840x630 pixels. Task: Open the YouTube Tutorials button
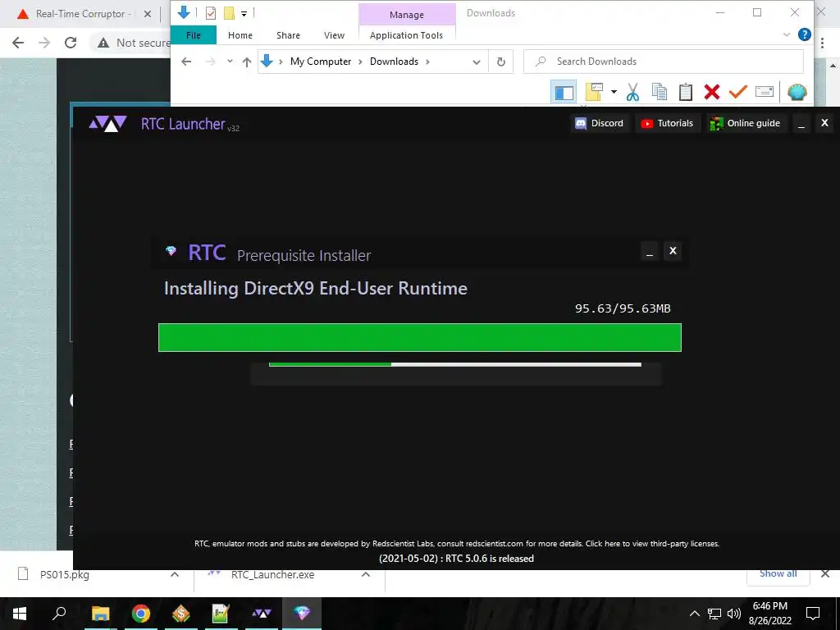(668, 123)
